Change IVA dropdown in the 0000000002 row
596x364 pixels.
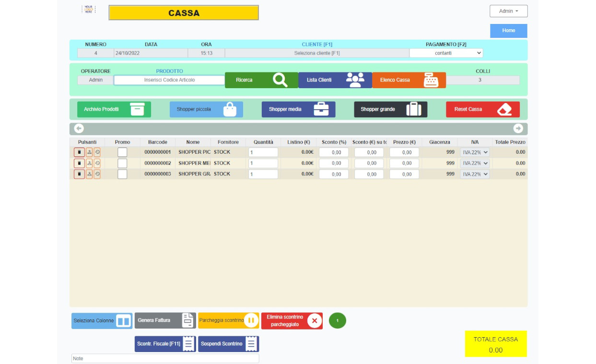point(475,163)
